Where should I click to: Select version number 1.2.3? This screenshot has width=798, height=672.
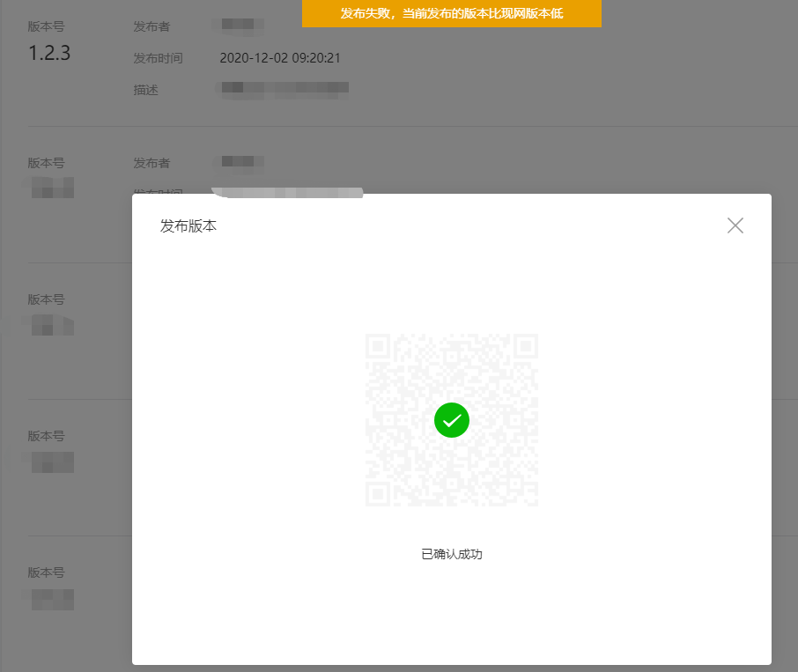[49, 53]
